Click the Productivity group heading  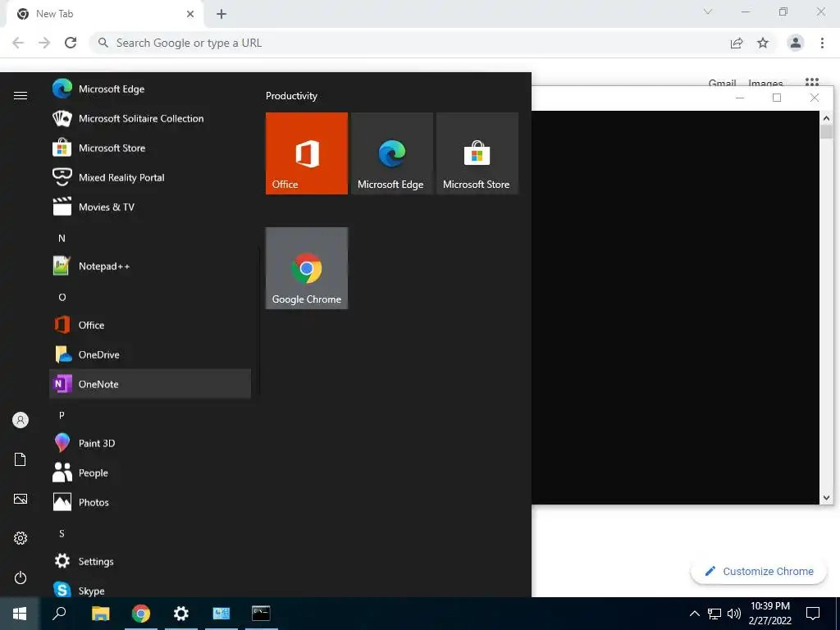point(291,96)
